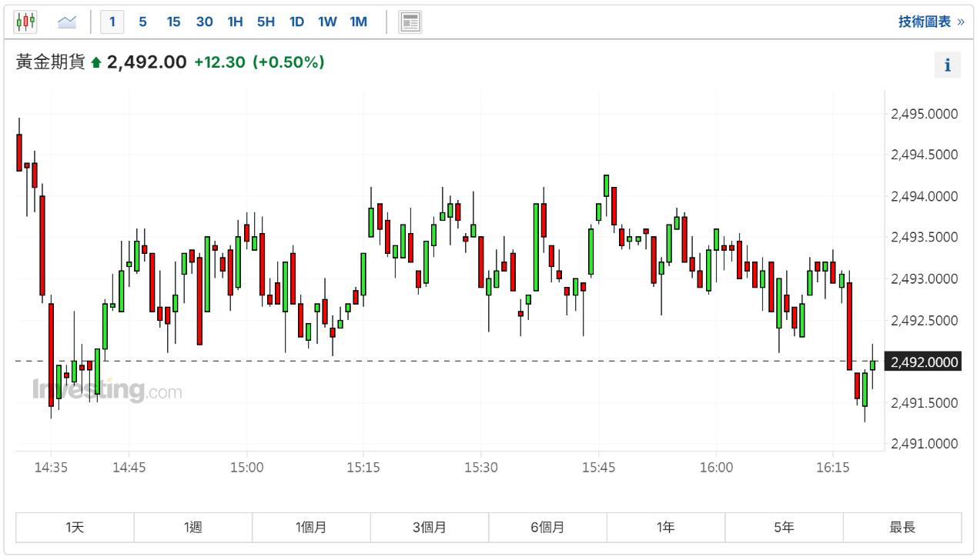Screen dimensions: 977x560
Task: Switch to the area chart icon
Action: (x=68, y=22)
